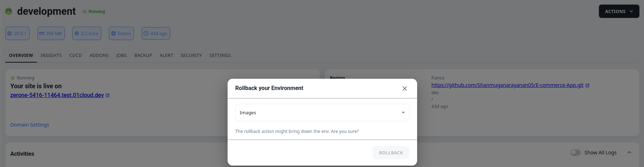Open the Images dropdown
The width and height of the screenshot is (644, 167).
pyautogui.click(x=322, y=113)
